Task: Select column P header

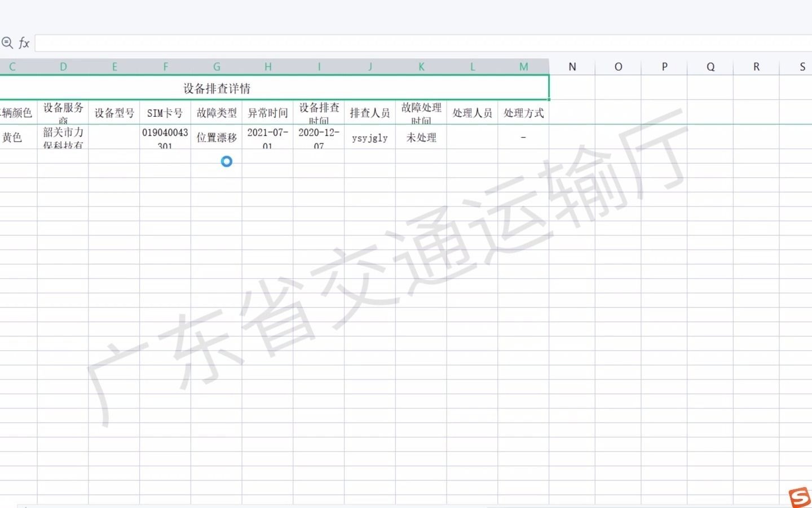Action: [664, 67]
